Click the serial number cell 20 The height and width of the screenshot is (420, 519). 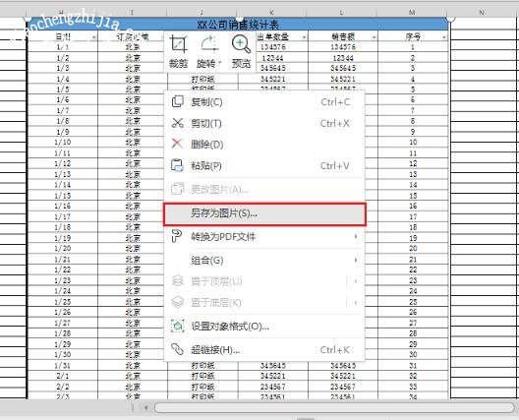click(x=413, y=249)
